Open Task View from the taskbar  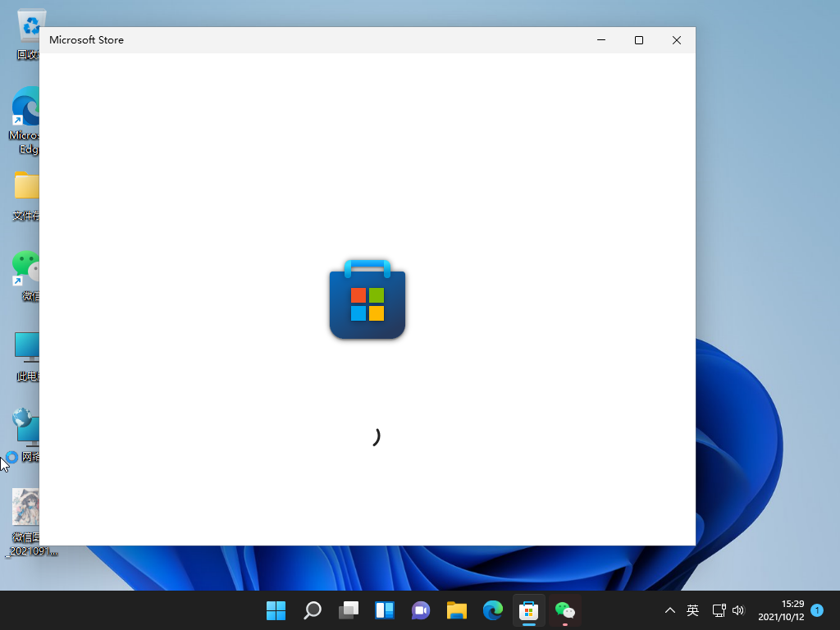click(349, 610)
